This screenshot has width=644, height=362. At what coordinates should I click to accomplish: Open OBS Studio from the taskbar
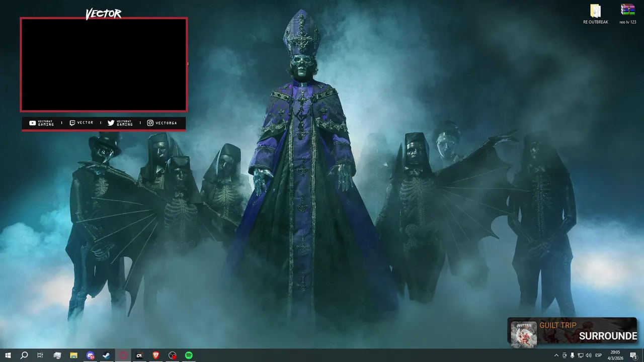[173, 355]
